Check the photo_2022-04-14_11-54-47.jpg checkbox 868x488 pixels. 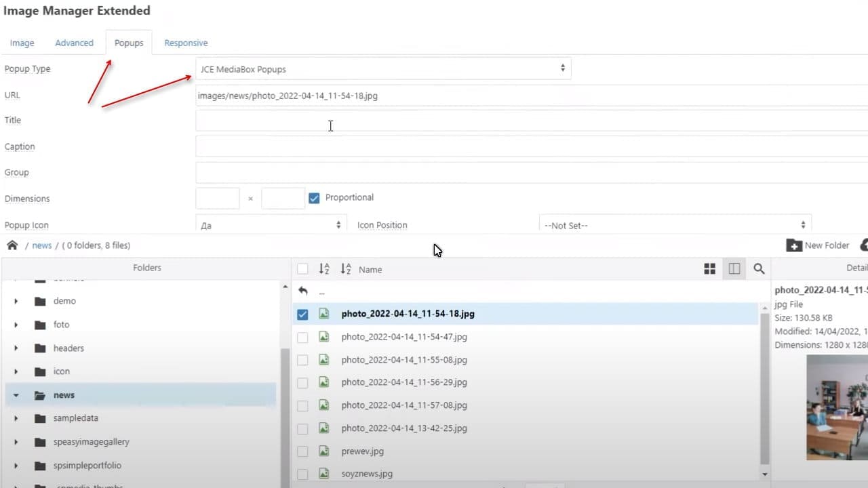pyautogui.click(x=302, y=337)
